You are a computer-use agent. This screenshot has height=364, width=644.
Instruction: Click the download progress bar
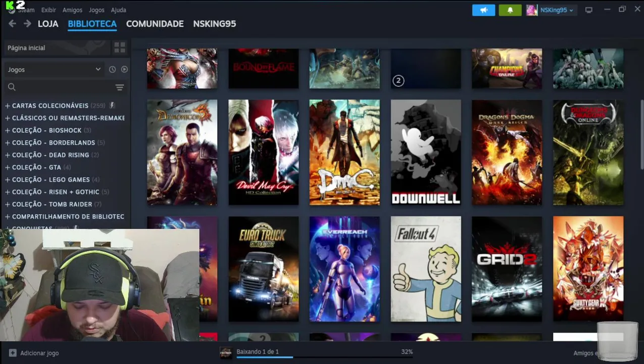click(324, 357)
